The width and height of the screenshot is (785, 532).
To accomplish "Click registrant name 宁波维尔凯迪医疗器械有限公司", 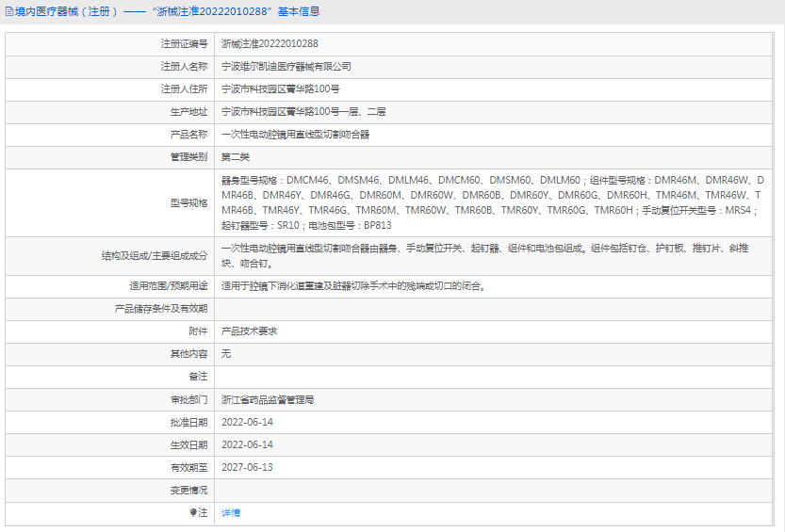I will click(286, 67).
